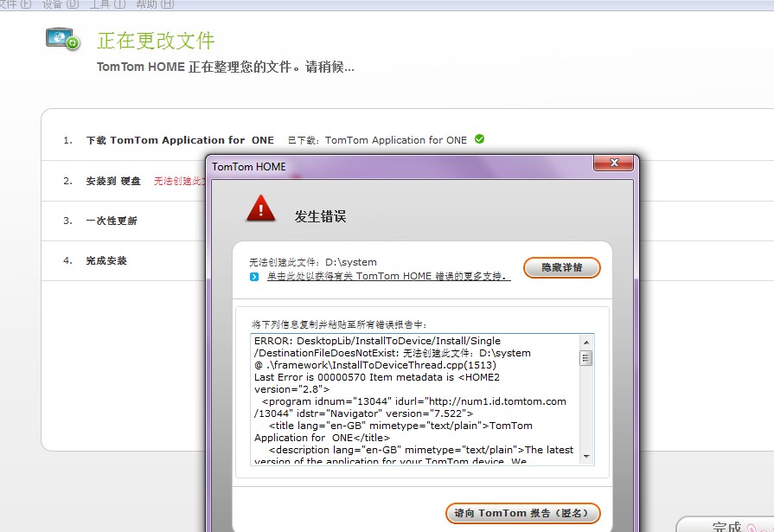Click the blue arrow icon beside support link
Image resolution: width=774 pixels, height=532 pixels.
(x=254, y=277)
